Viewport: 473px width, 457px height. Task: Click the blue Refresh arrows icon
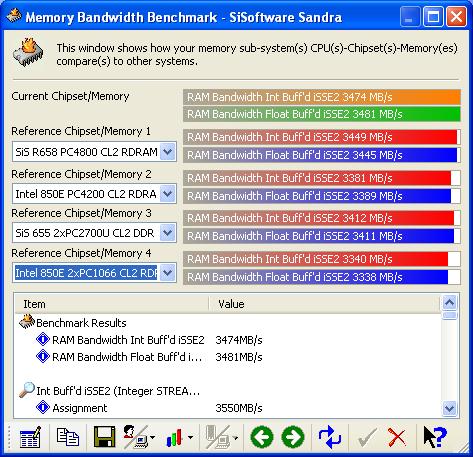(329, 437)
